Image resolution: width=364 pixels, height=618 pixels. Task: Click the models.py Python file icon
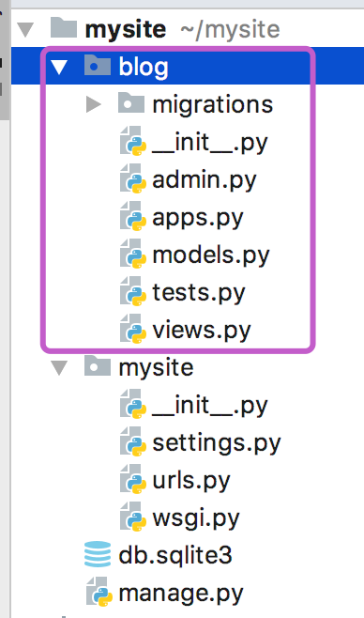(x=133, y=254)
